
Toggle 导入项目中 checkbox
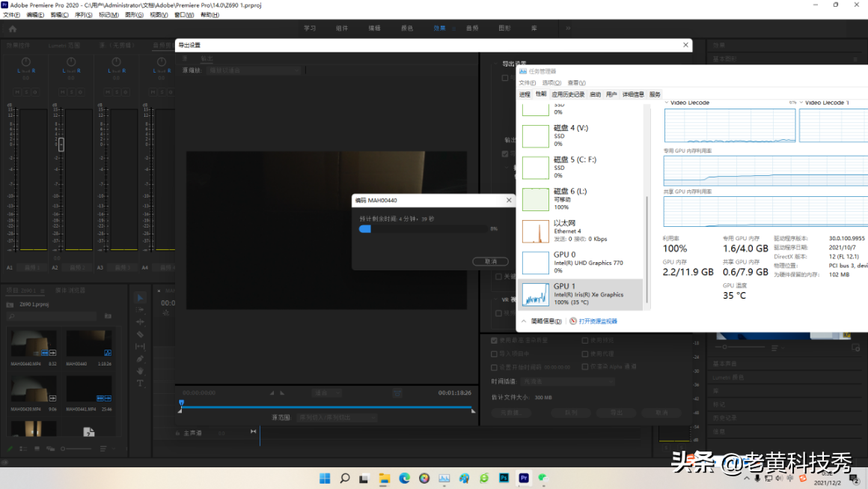(495, 354)
